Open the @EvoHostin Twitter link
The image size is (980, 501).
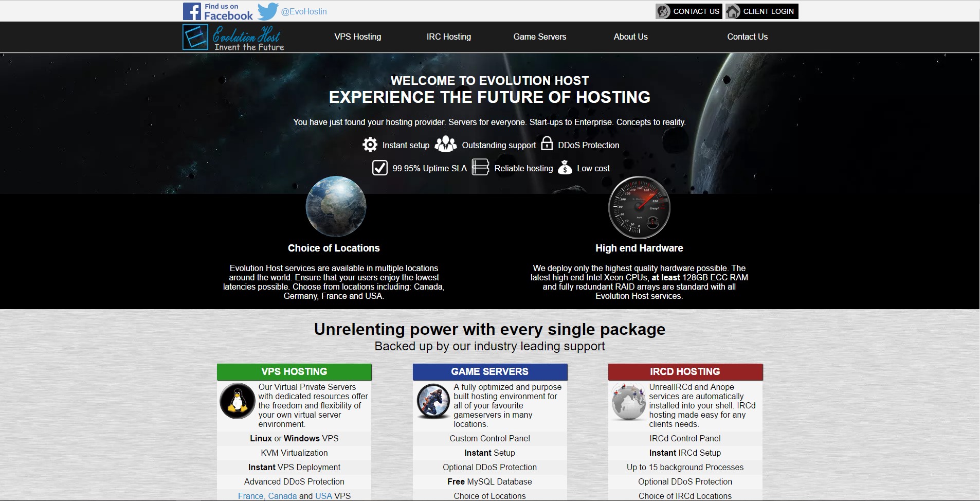pos(304,11)
